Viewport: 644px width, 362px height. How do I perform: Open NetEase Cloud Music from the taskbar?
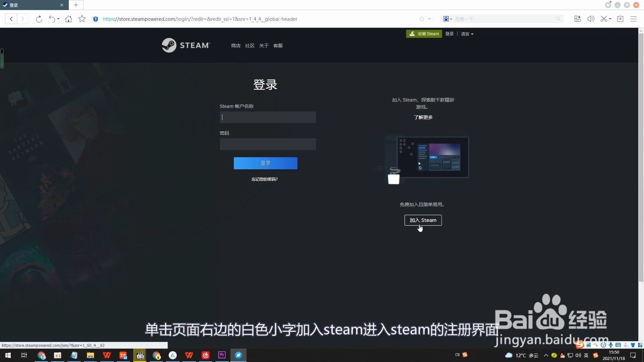tap(205, 356)
